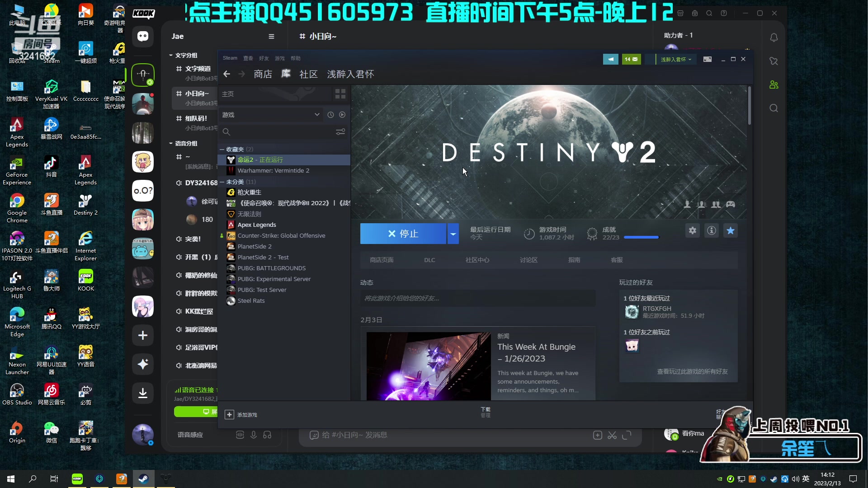Toggle KOOK microphone mute icon
The image size is (868, 488).
(254, 435)
